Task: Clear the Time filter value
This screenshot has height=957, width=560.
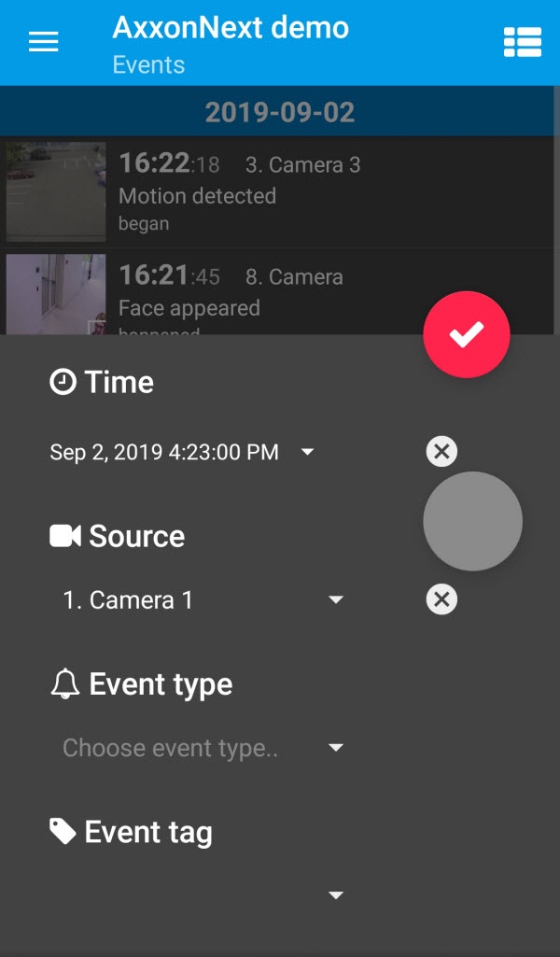Action: (441, 452)
